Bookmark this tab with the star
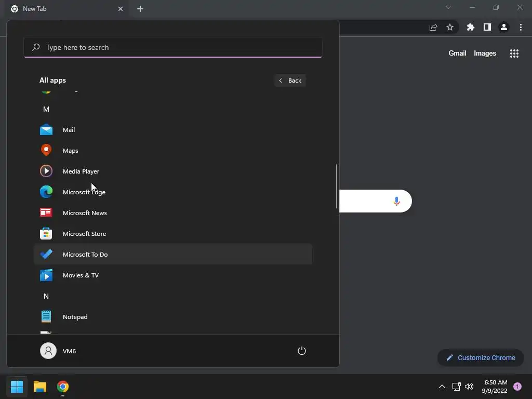 coord(450,27)
